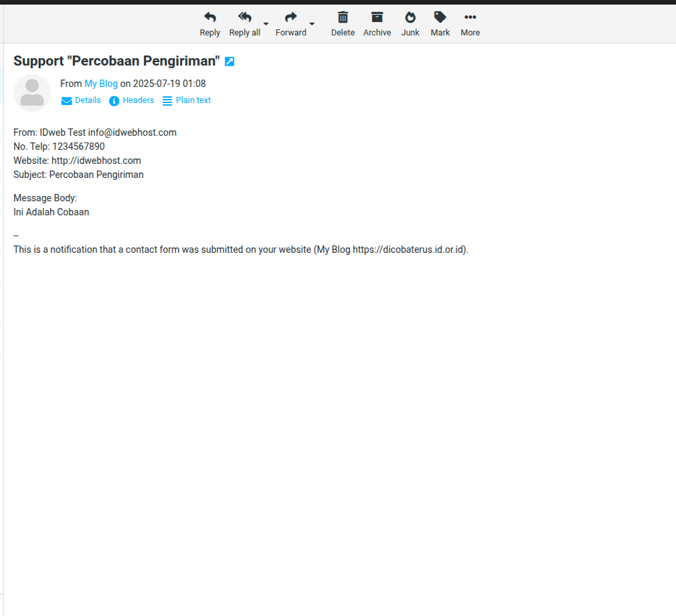Viewport: 676px width, 616px height.
Task: Open Reply all options dropdown arrow
Action: [266, 24]
